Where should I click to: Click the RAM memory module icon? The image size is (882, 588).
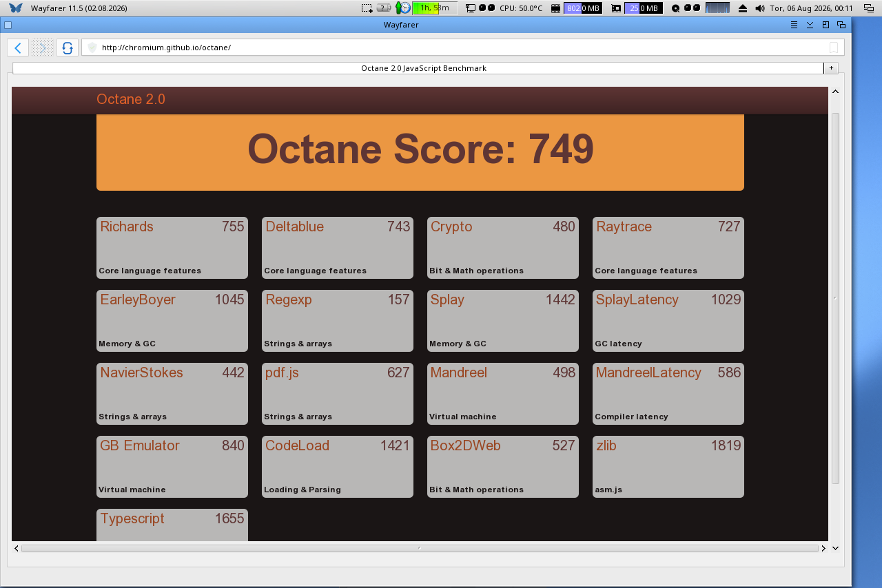[x=555, y=8]
